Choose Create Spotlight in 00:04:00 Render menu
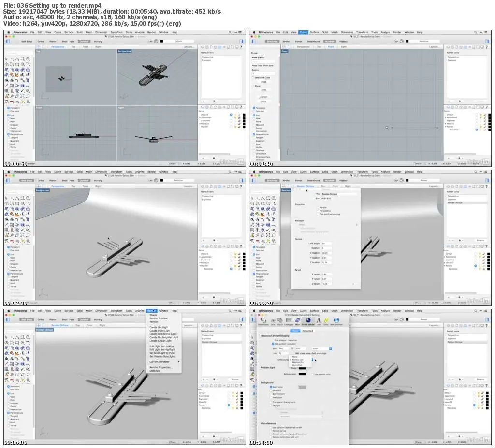Screen dimensions: 495x448 pyautogui.click(x=159, y=327)
